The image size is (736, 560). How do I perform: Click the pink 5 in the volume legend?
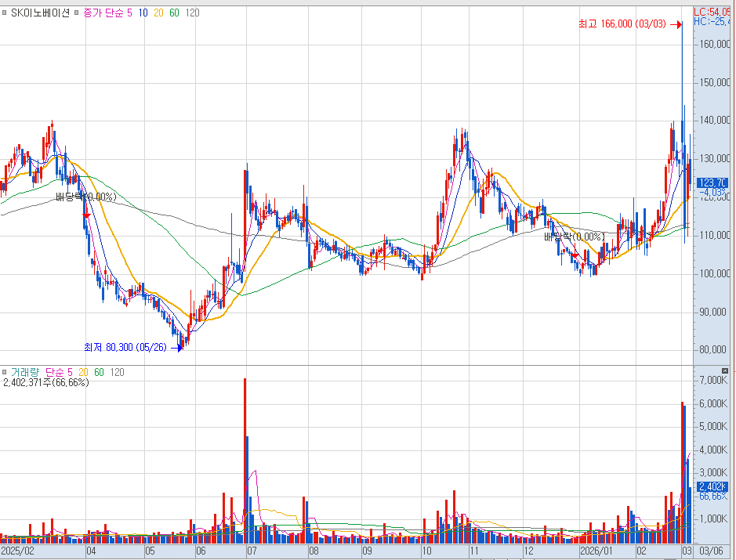tap(70, 372)
